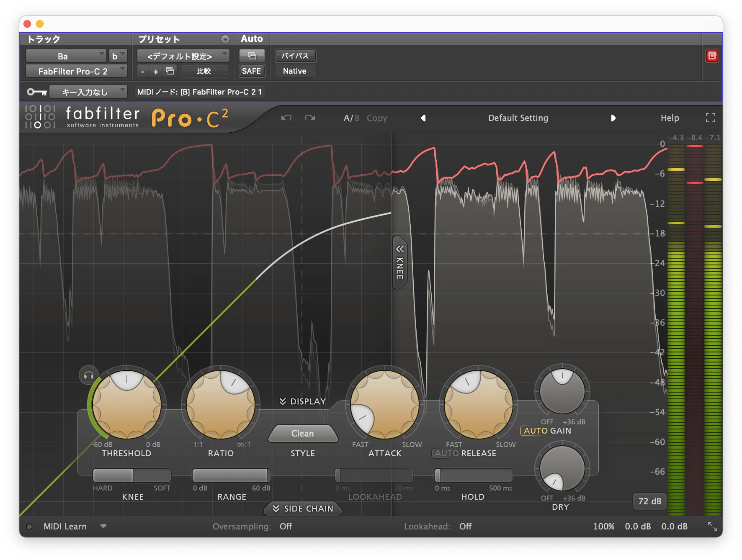The width and height of the screenshot is (742, 560).
Task: Open the デフォルト設定 preset dropdown
Action: coord(183,56)
